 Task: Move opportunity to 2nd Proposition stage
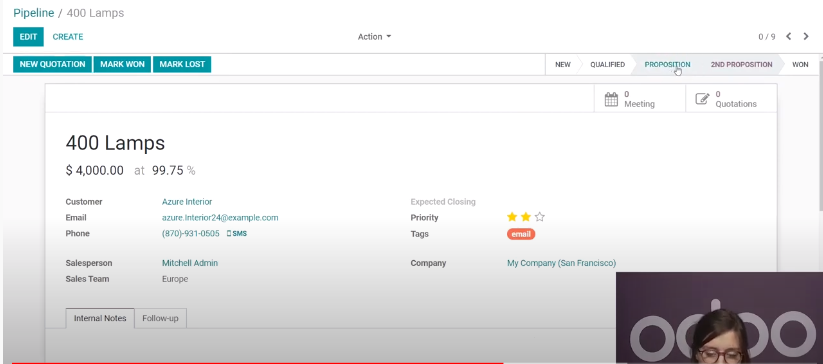741,65
